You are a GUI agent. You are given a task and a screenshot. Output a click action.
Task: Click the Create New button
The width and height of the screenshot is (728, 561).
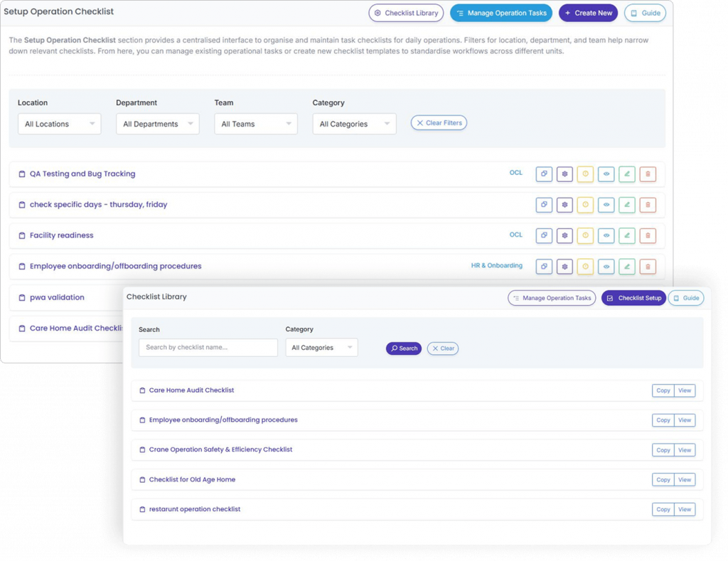coord(588,13)
